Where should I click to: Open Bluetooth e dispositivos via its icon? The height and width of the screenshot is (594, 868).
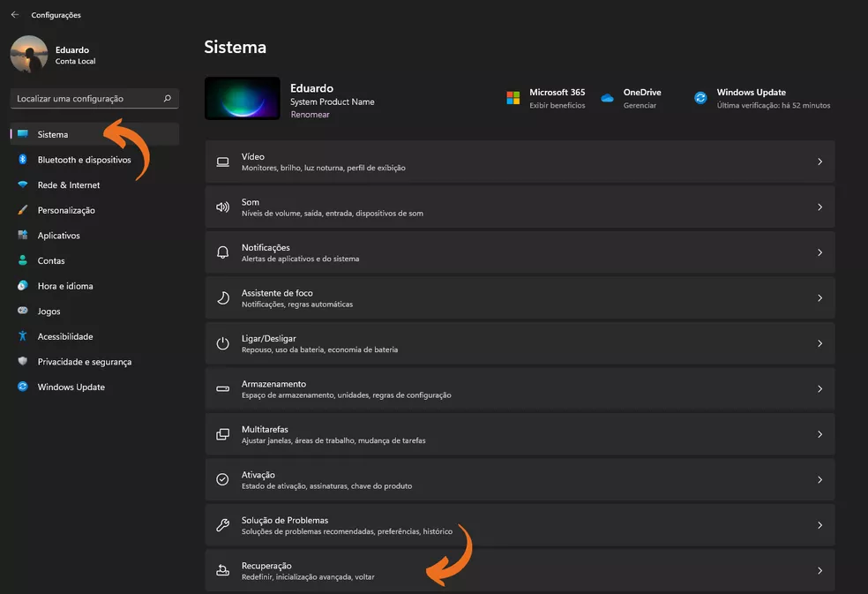pos(22,160)
